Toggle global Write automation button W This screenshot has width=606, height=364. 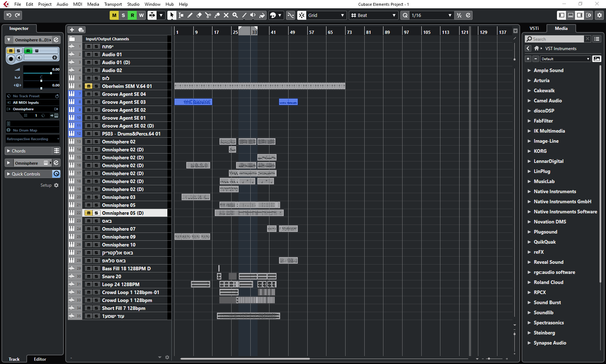141,15
